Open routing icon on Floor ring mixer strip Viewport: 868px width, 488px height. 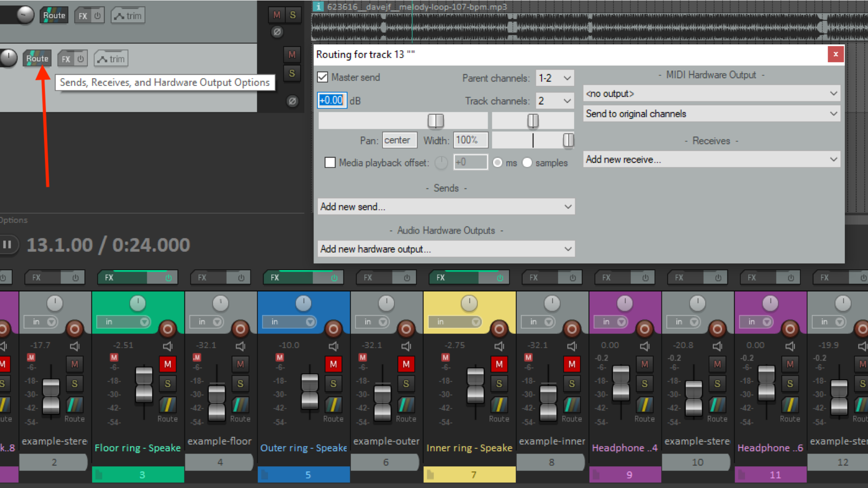(167, 404)
